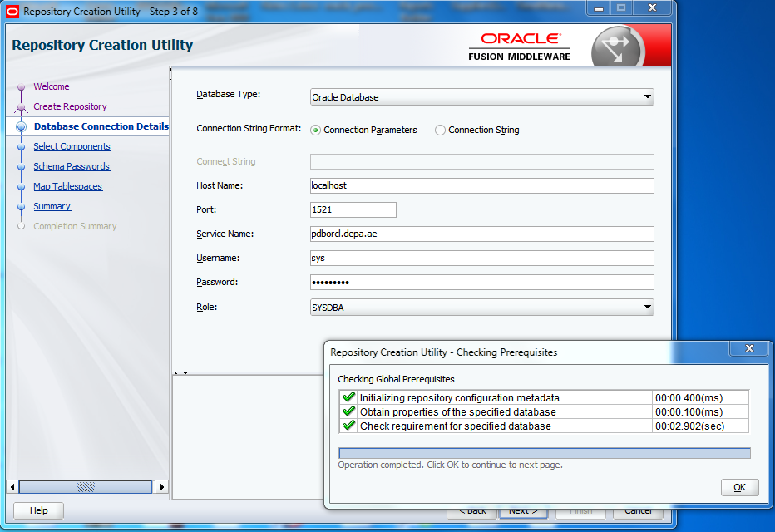Click the Next button in the wizard
The width and height of the screenshot is (775, 532).
pos(523,511)
